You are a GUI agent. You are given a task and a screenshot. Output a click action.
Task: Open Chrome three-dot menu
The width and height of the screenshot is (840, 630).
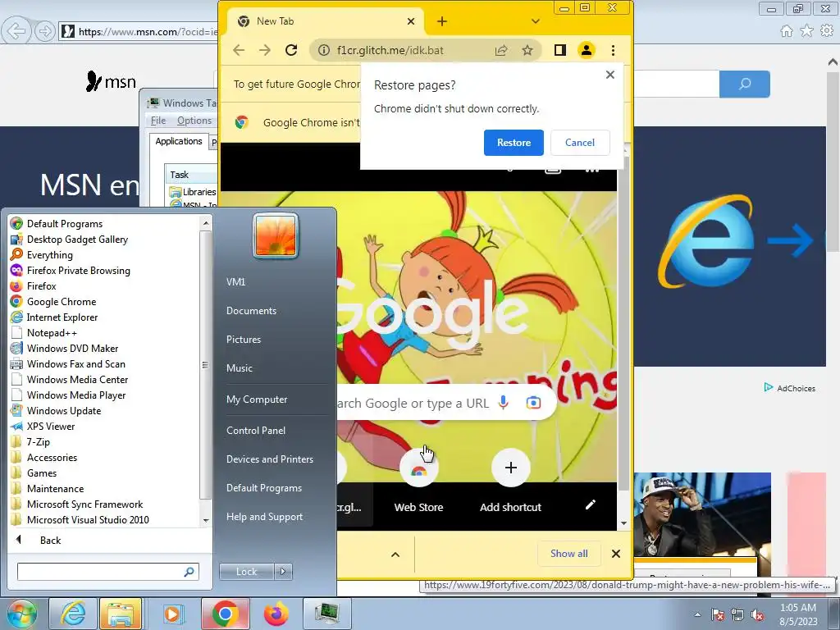613,50
